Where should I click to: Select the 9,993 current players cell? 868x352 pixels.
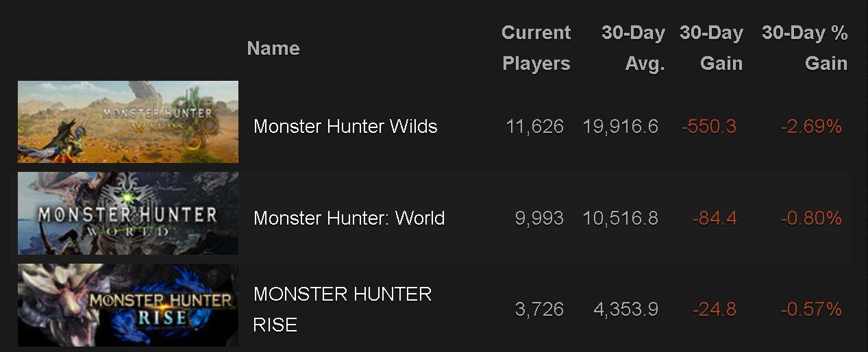539,218
